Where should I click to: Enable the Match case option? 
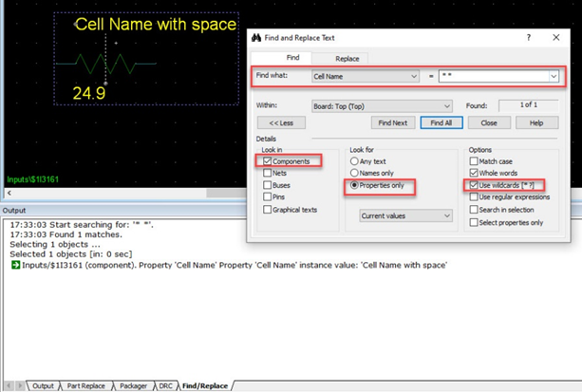pos(474,161)
